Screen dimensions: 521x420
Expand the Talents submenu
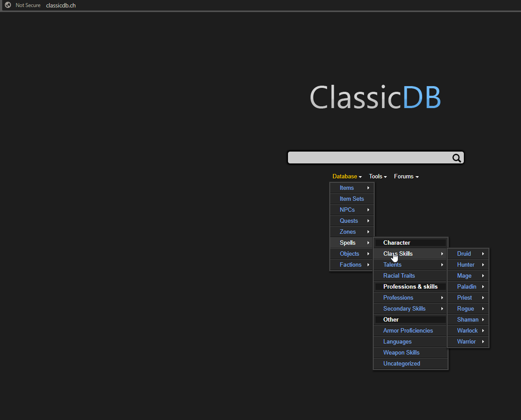click(411, 264)
